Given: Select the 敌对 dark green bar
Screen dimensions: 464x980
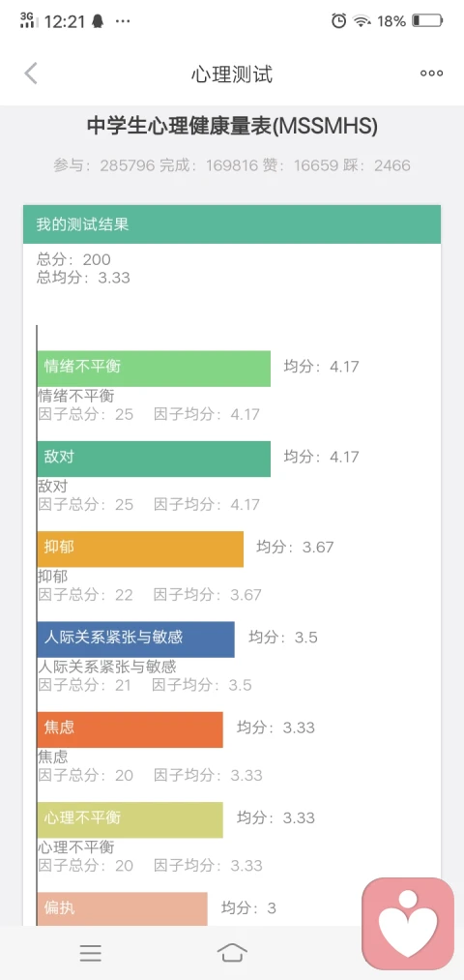Looking at the screenshot, I should coord(154,459).
